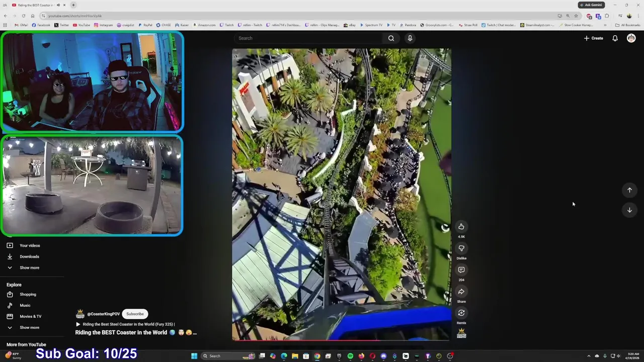The width and height of the screenshot is (644, 362).
Task: Open the YouTube account avatar menu
Action: point(631,38)
